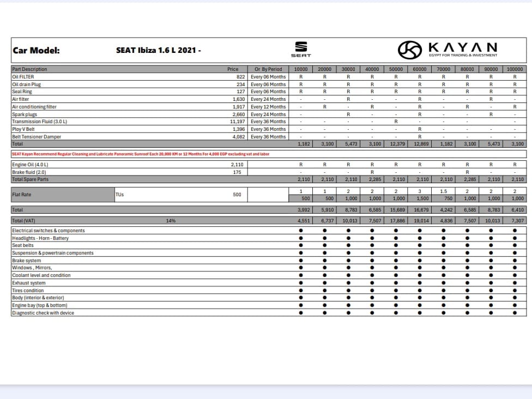The image size is (532, 399).
Task: Select the 'Part Description' column header
Action: point(30,69)
